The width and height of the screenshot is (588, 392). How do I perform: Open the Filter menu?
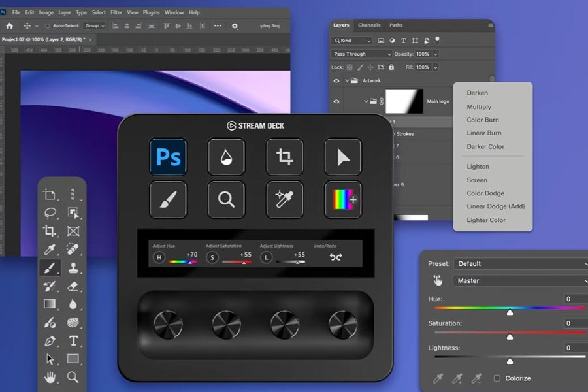[x=116, y=12]
